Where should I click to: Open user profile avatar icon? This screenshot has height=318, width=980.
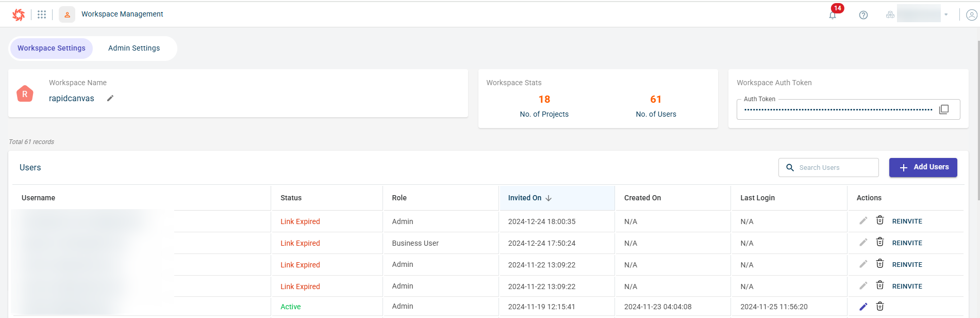pyautogui.click(x=971, y=15)
